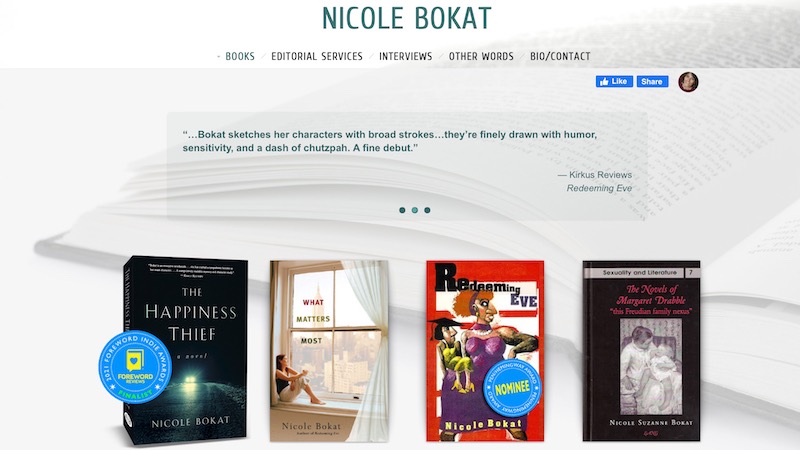Select the third quote carousel dot

[428, 210]
